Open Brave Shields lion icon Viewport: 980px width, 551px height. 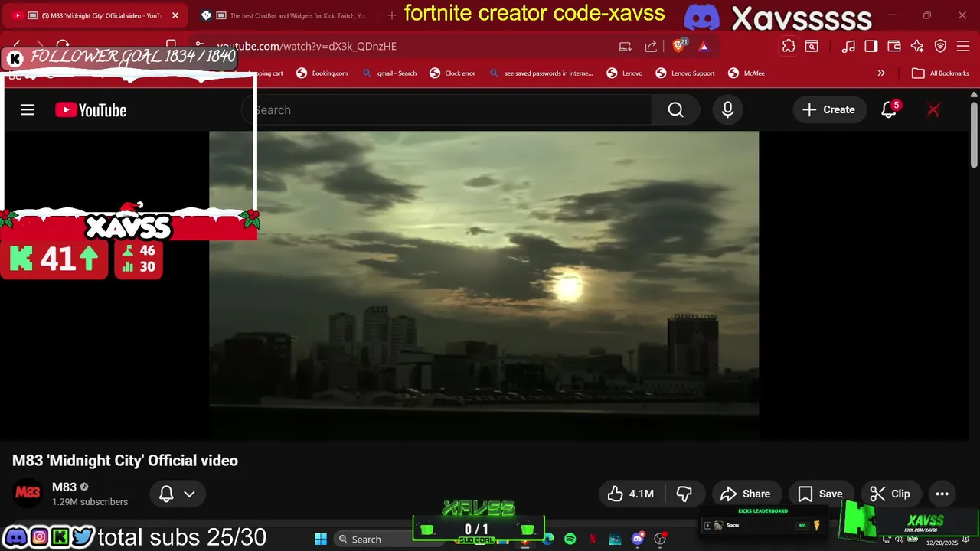[678, 46]
